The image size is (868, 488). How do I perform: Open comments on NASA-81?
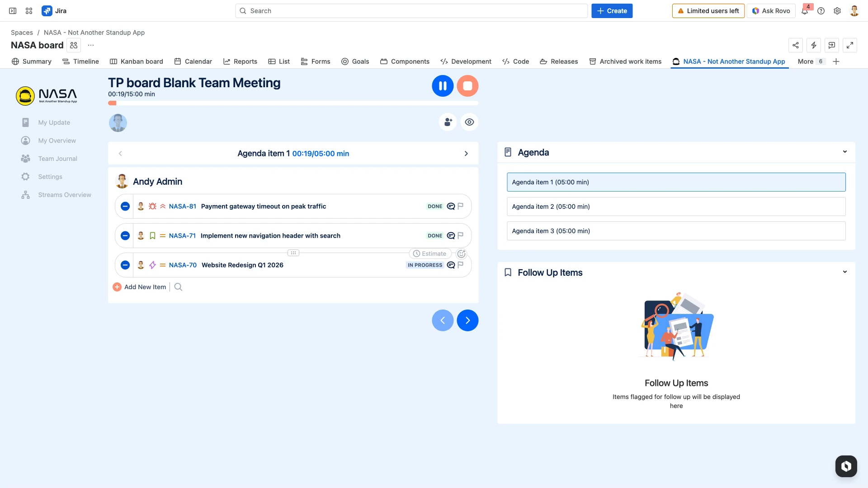coord(450,206)
